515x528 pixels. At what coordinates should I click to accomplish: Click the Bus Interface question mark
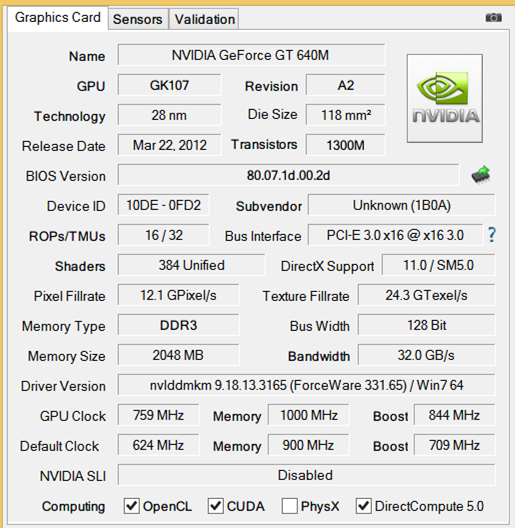491,235
